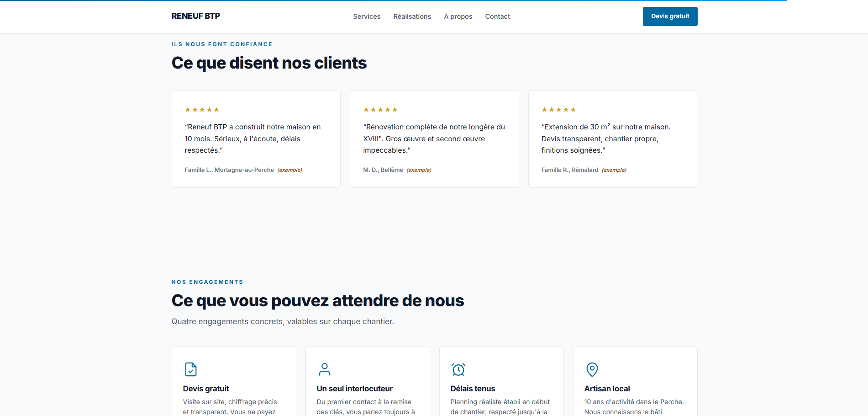Click the map pin icon above Artisan local
Viewport: 868px width, 416px height.
click(x=592, y=369)
